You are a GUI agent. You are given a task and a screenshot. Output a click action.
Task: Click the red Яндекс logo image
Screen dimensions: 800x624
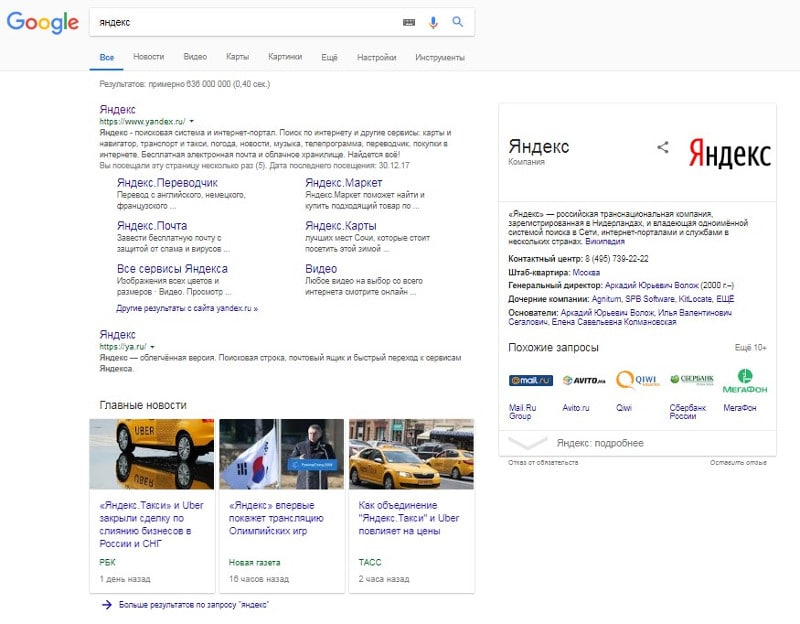[x=730, y=153]
